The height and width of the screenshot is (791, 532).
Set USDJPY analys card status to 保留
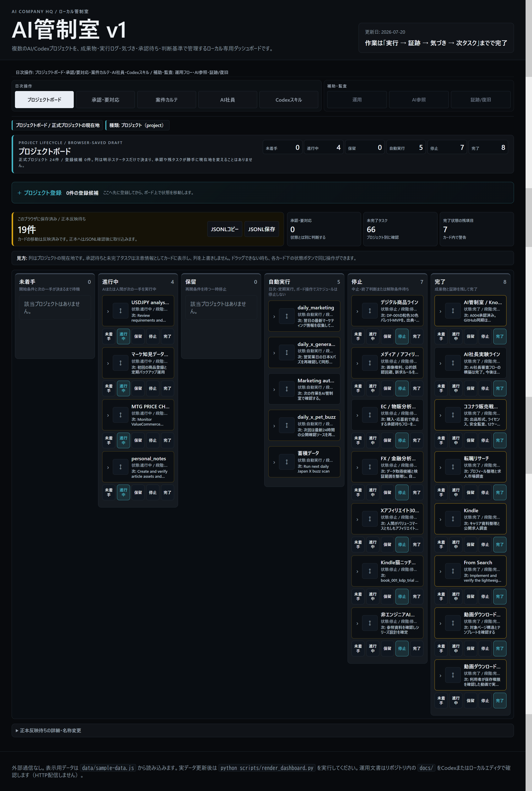pyautogui.click(x=138, y=336)
